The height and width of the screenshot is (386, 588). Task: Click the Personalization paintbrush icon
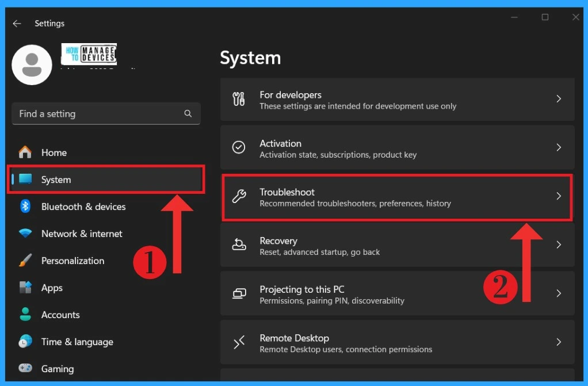(25, 261)
